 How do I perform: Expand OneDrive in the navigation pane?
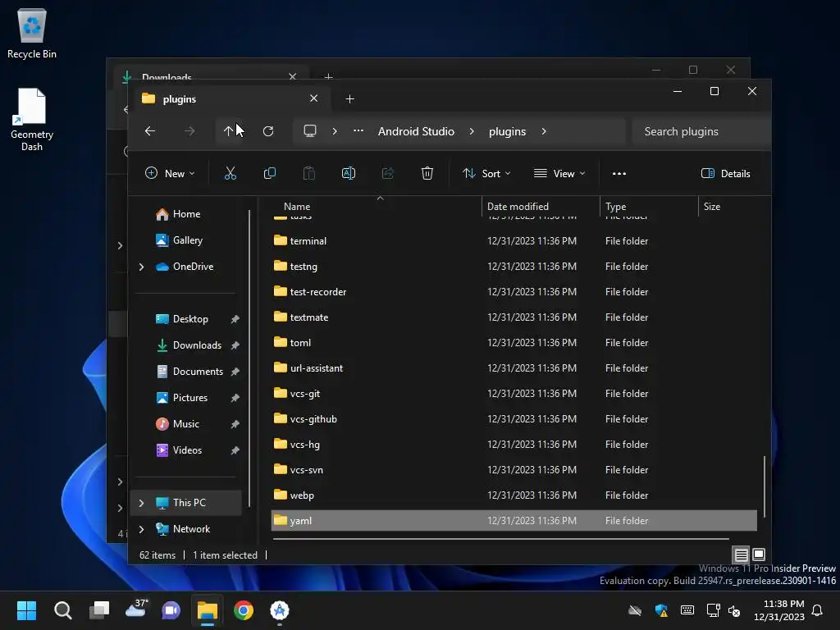[x=141, y=267]
